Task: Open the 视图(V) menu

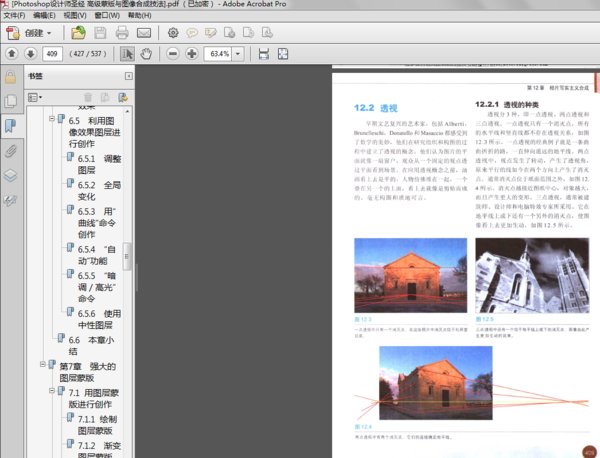Action: 74,16
